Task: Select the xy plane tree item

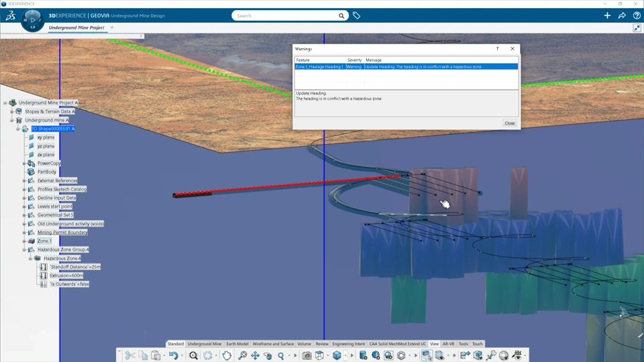Action: point(46,137)
